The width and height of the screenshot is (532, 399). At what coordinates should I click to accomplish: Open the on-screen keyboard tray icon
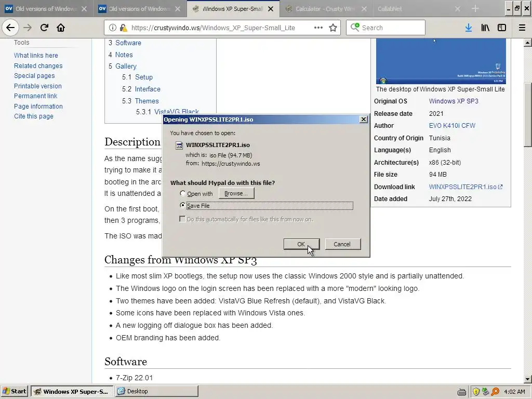click(x=462, y=392)
